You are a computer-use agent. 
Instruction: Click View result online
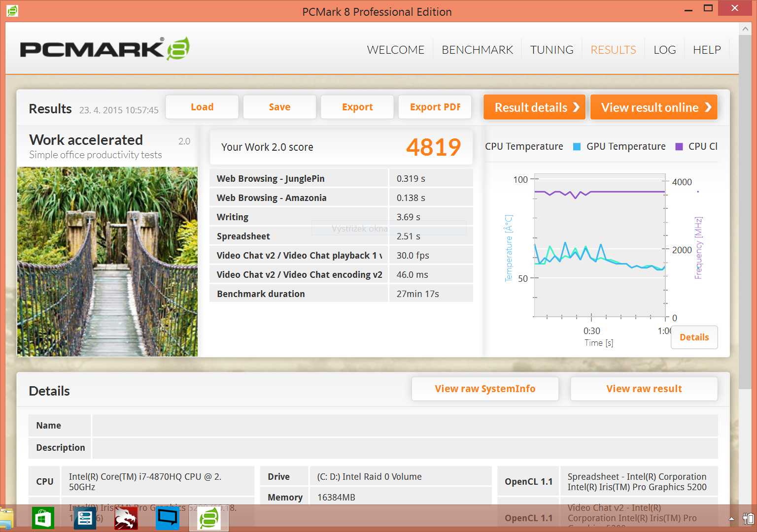(654, 107)
